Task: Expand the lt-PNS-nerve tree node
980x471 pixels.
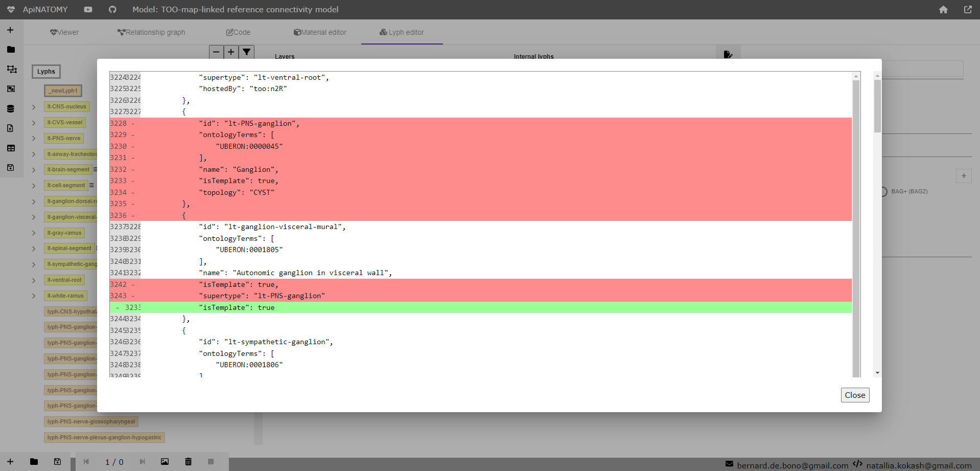Action: 34,139
